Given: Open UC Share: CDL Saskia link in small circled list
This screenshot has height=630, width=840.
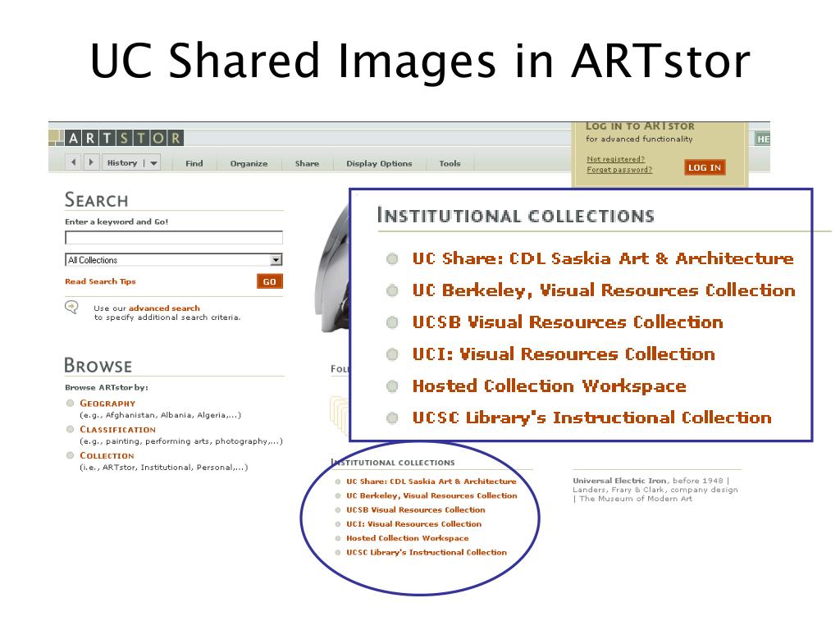Looking at the screenshot, I should click(x=431, y=482).
